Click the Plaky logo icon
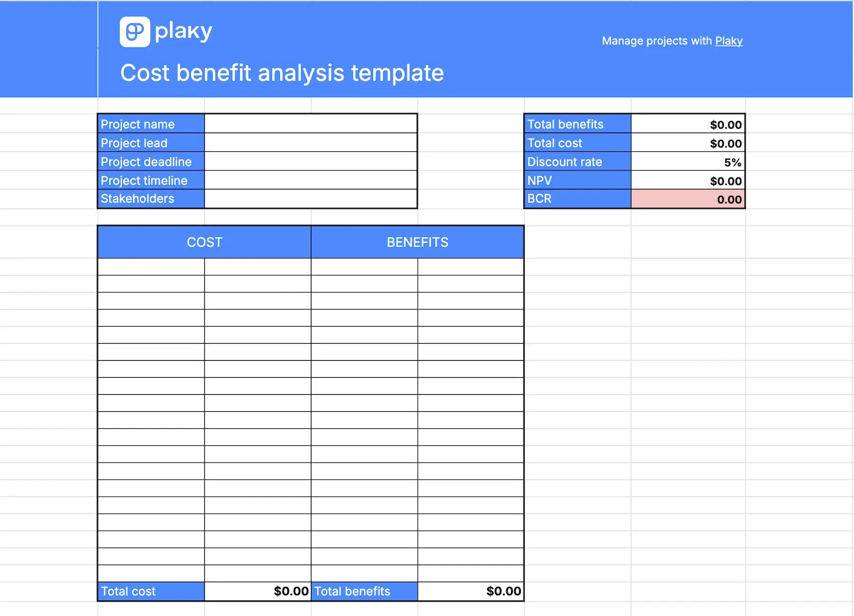Screen dimensions: 854x616 [135, 32]
